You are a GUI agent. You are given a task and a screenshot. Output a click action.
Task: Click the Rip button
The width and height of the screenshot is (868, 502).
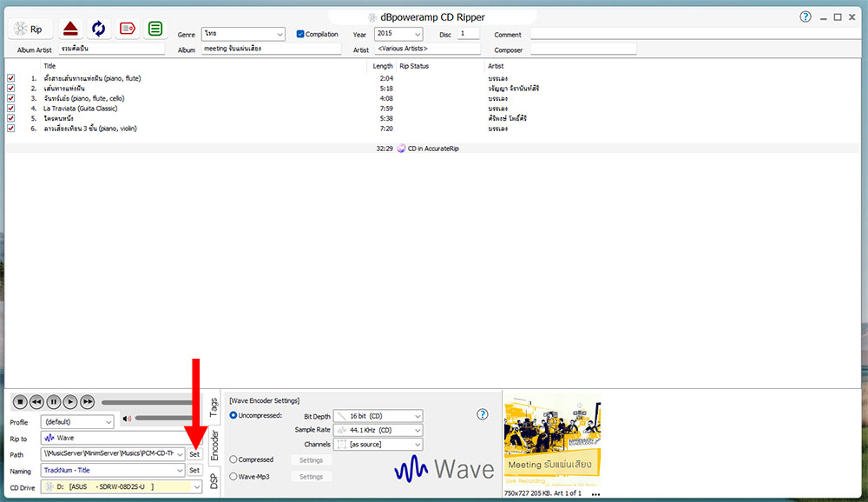30,29
